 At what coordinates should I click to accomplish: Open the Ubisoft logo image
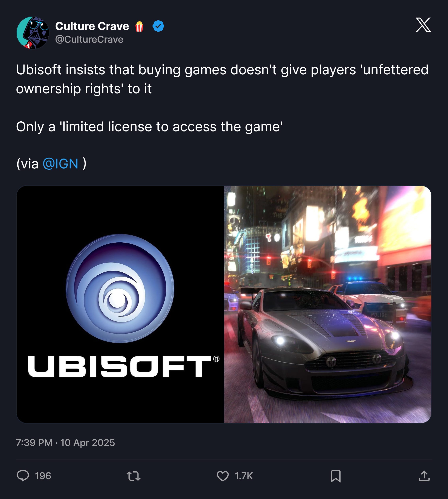coord(120,304)
